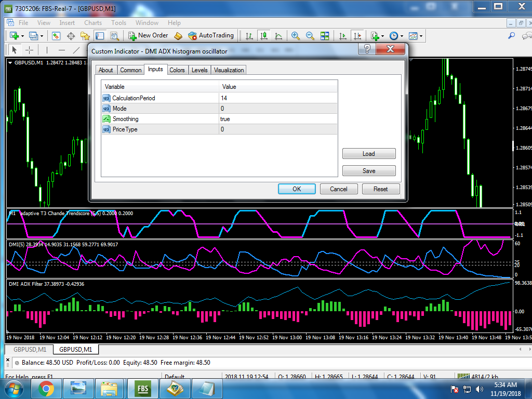The width and height of the screenshot is (532, 399).
Task: Click the Load button
Action: 369,154
